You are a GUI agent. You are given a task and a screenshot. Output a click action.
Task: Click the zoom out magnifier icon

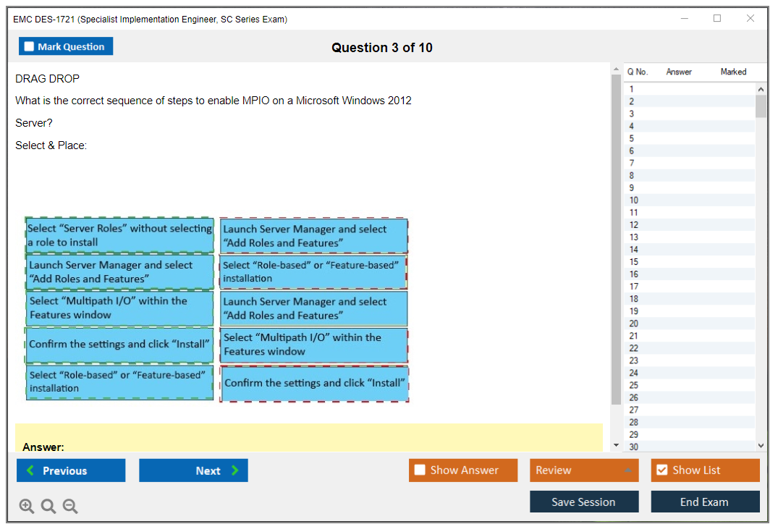click(70, 507)
